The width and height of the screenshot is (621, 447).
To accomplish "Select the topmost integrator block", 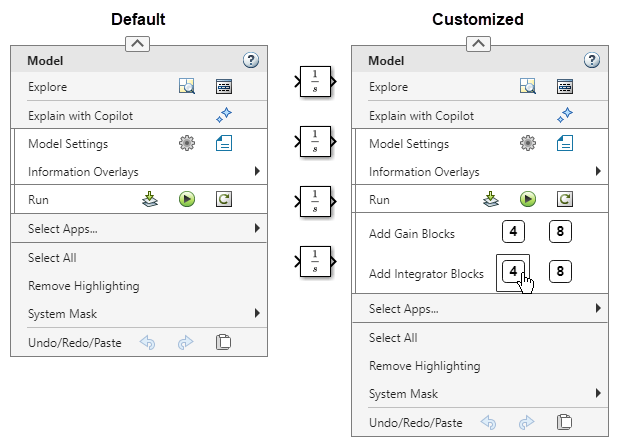I will tap(315, 81).
